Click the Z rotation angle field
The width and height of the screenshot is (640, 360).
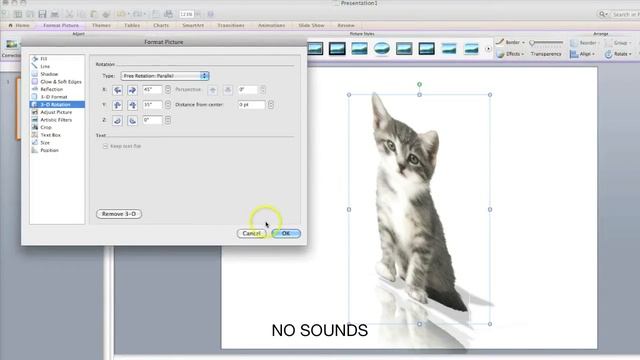click(152, 120)
